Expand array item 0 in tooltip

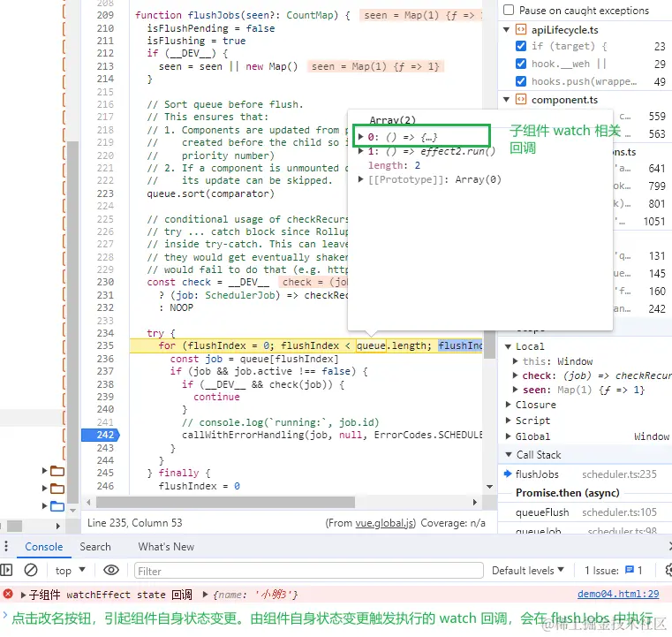point(361,137)
